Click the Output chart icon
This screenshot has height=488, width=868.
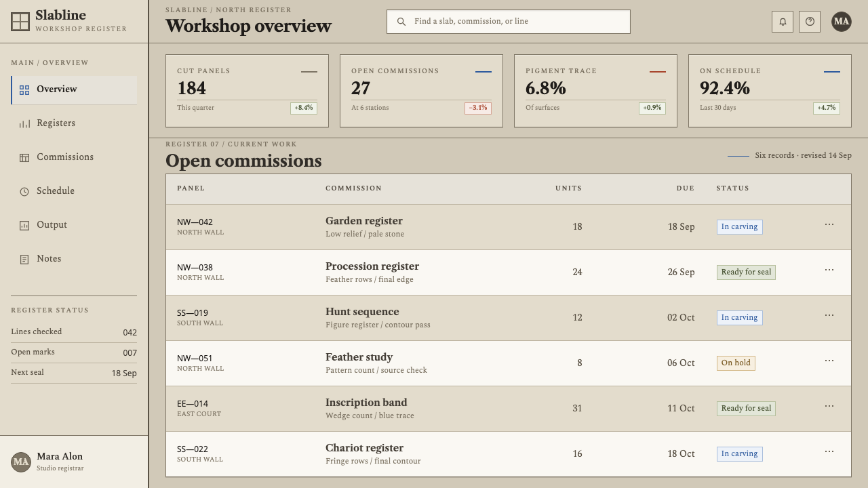24,226
